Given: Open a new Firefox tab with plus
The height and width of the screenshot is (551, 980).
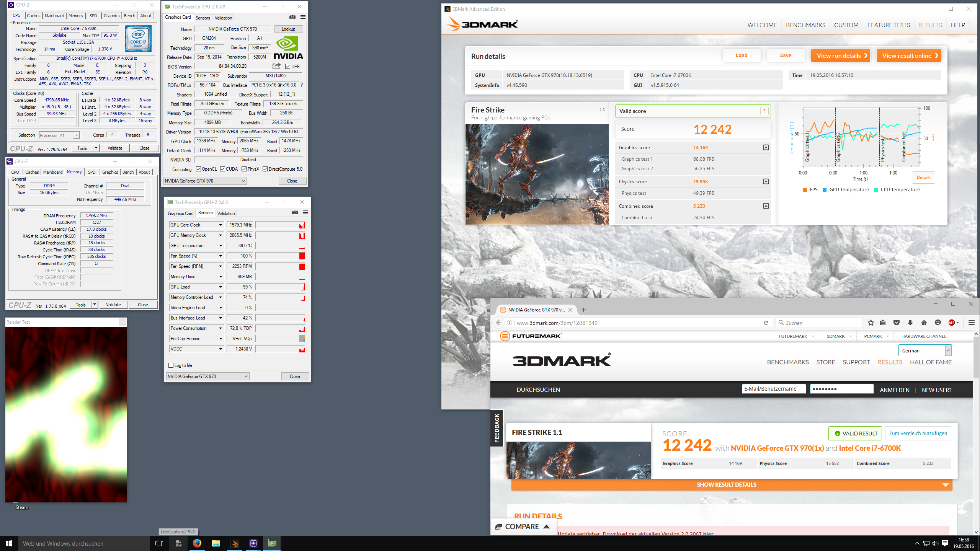Looking at the screenshot, I should point(584,310).
